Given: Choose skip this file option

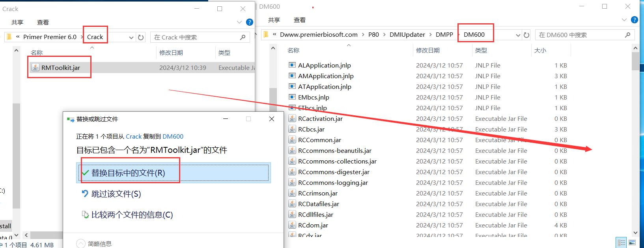Looking at the screenshot, I should (116, 194).
